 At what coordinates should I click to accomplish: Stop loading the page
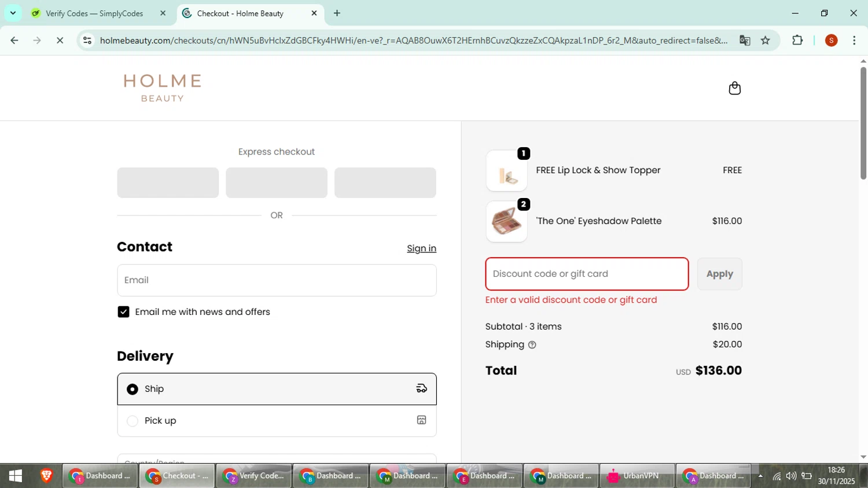[x=60, y=40]
